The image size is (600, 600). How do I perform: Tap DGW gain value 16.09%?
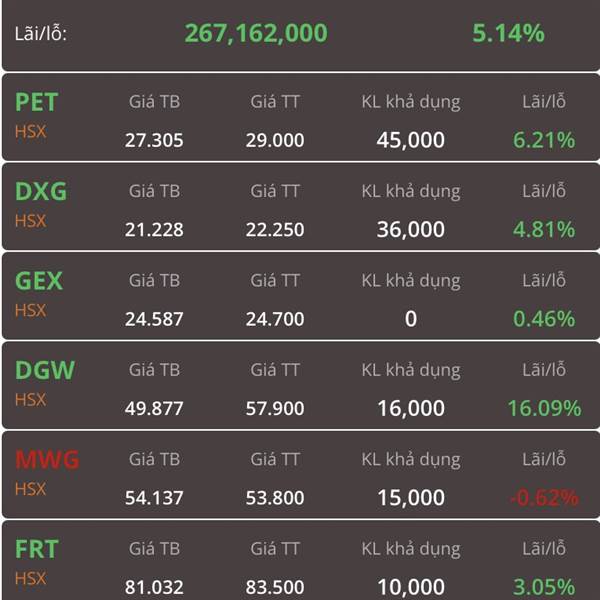point(544,408)
